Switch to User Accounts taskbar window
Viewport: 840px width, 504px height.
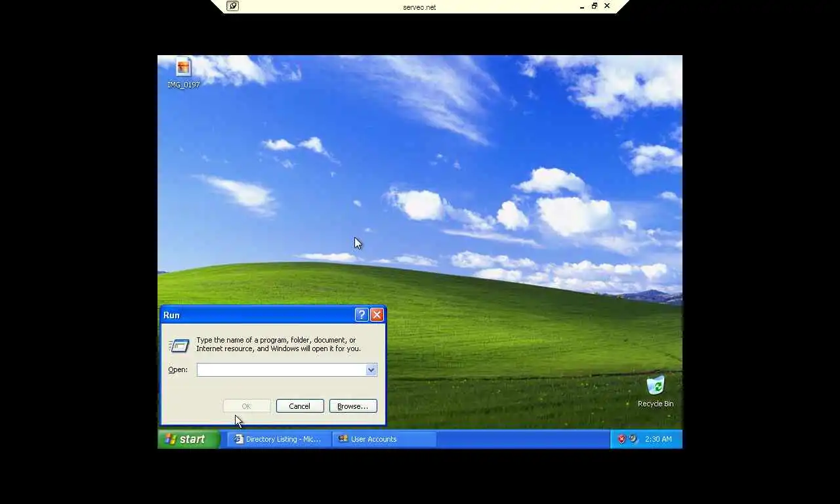click(385, 439)
